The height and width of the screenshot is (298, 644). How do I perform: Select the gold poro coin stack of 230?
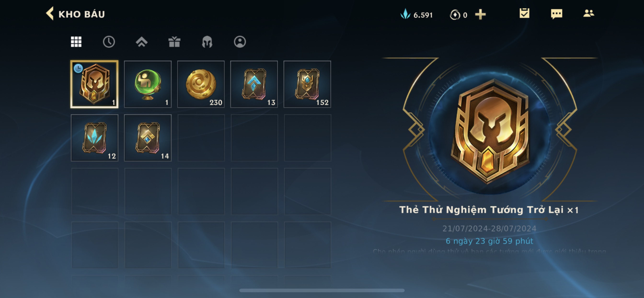tap(201, 84)
